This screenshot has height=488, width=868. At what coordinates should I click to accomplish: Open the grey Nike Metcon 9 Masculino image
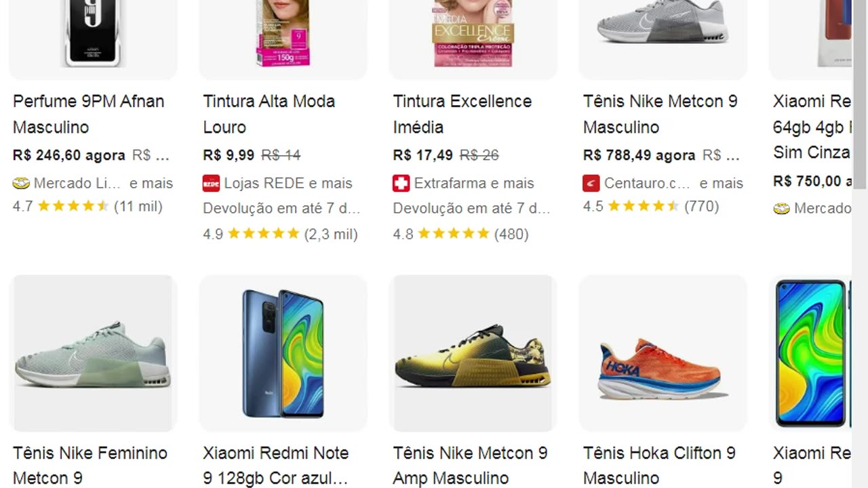[x=663, y=27]
